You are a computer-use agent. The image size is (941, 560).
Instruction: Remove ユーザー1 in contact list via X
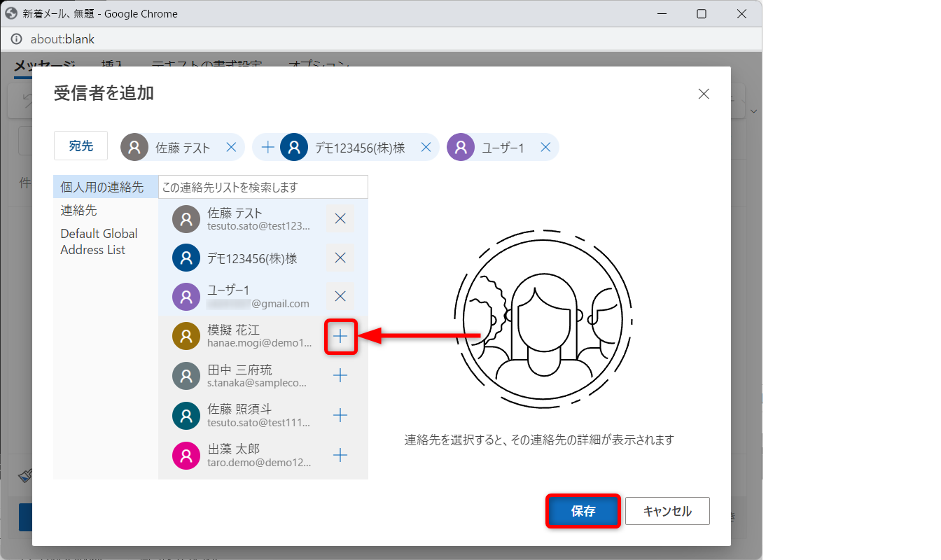tap(340, 296)
